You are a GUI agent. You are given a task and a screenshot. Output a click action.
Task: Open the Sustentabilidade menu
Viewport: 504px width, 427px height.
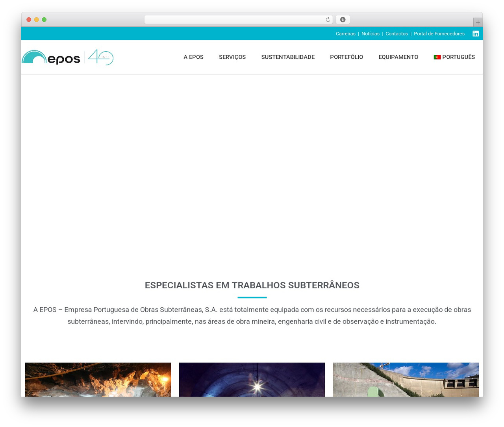[x=288, y=57]
